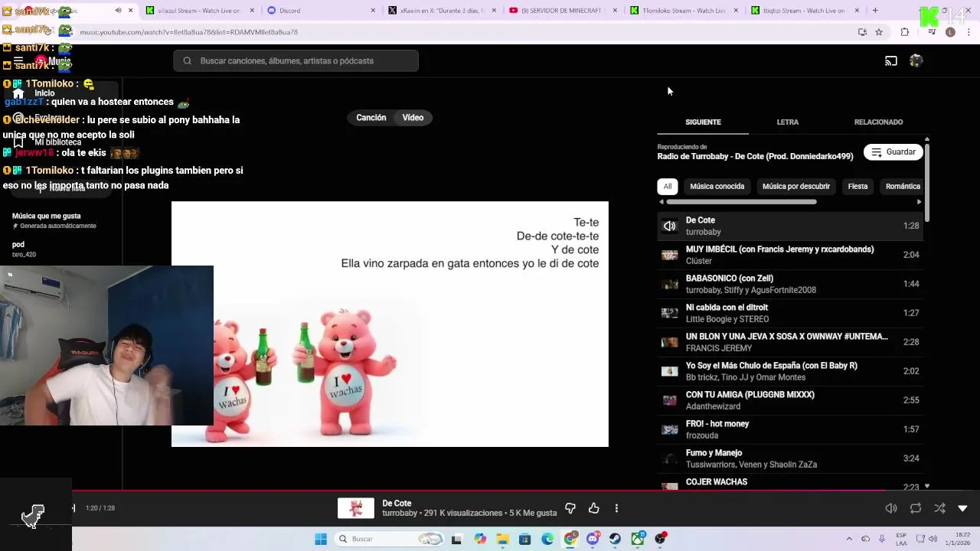Switch to Video mode
The width and height of the screenshot is (980, 551).
[413, 118]
